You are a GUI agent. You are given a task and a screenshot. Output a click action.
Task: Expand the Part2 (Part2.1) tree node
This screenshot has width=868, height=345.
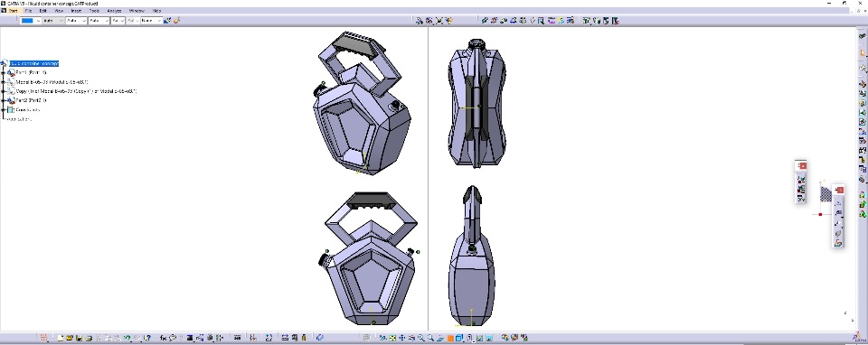4,100
